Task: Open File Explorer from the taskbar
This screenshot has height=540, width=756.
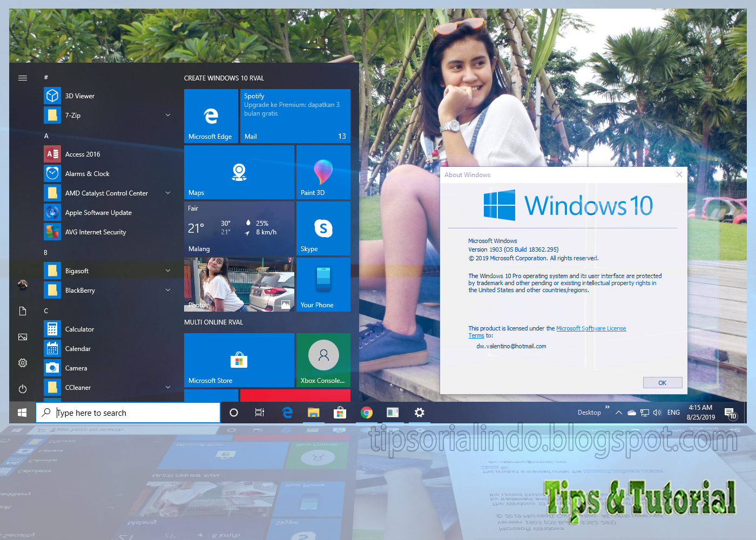Action: pos(314,413)
